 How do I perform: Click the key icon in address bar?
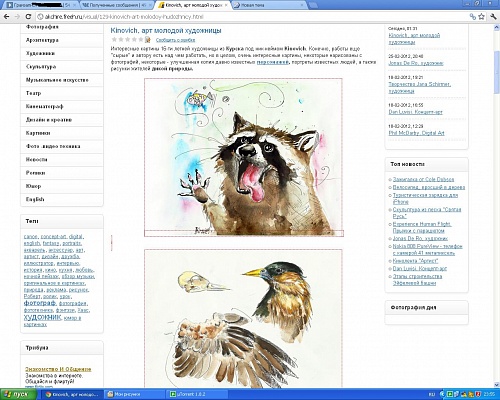point(472,17)
